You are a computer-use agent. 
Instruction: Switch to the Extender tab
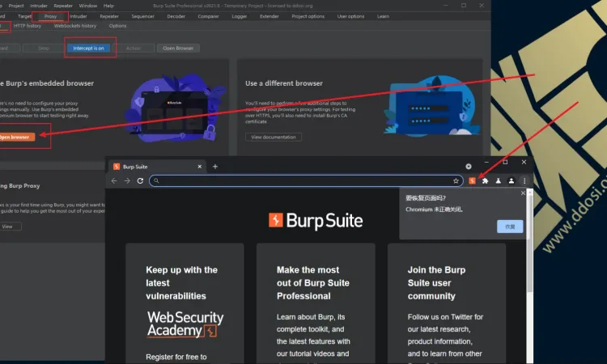tap(269, 16)
